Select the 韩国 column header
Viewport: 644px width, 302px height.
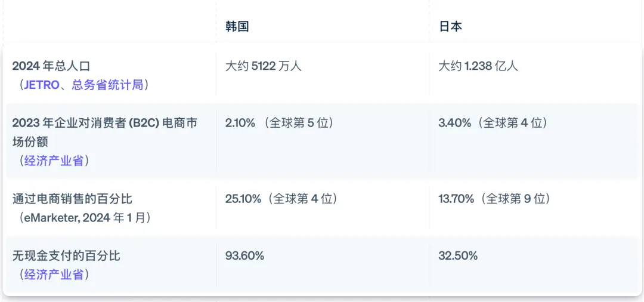tap(237, 26)
